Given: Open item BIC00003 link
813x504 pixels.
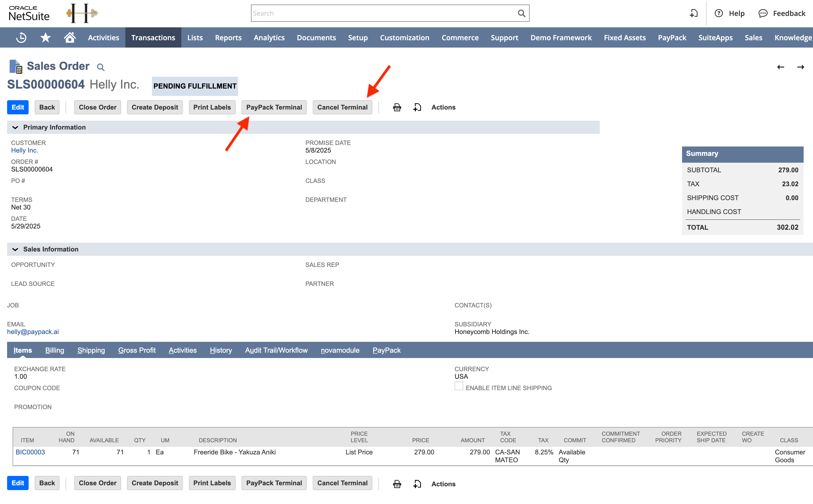Looking at the screenshot, I should point(30,452).
